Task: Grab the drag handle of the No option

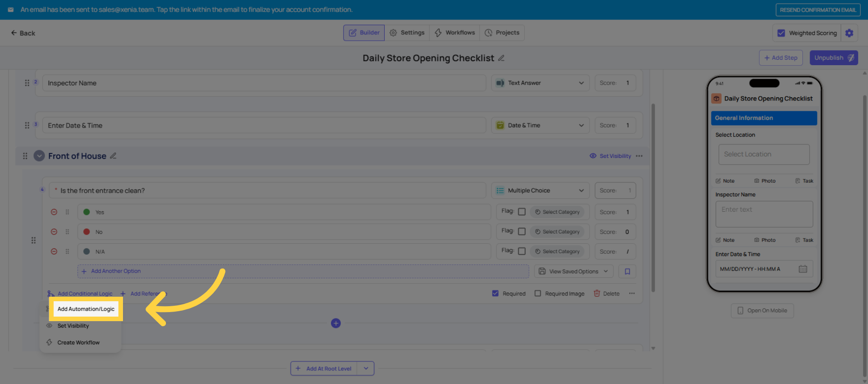Action: [67, 232]
